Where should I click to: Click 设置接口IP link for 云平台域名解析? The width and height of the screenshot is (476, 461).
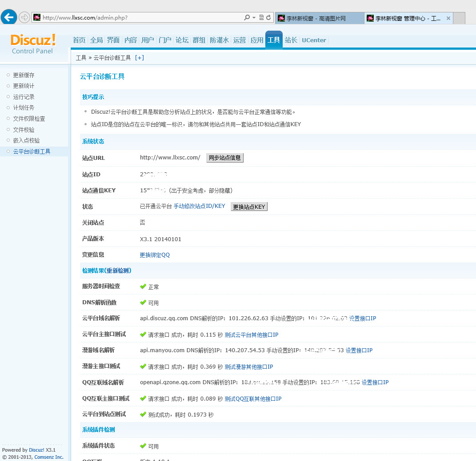point(363,318)
